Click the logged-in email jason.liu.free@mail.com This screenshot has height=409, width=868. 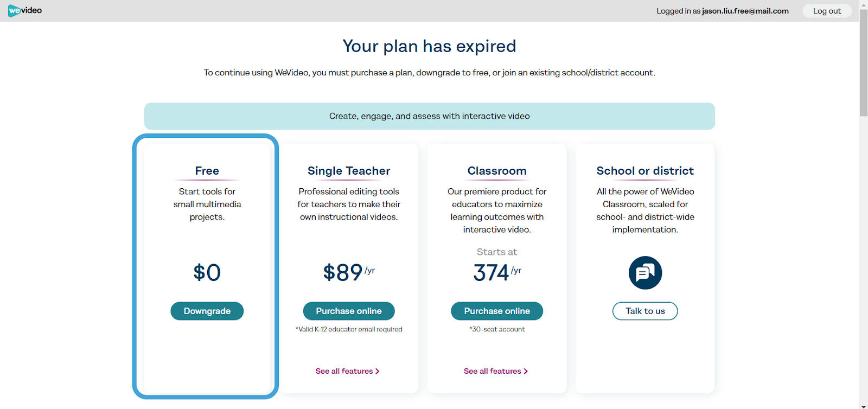coord(745,11)
